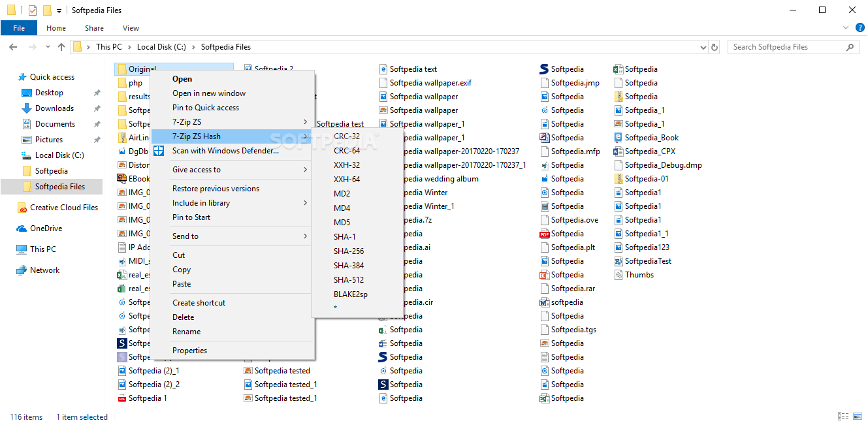
Task: Click the OneDrive cloud icon
Action: click(x=22, y=228)
